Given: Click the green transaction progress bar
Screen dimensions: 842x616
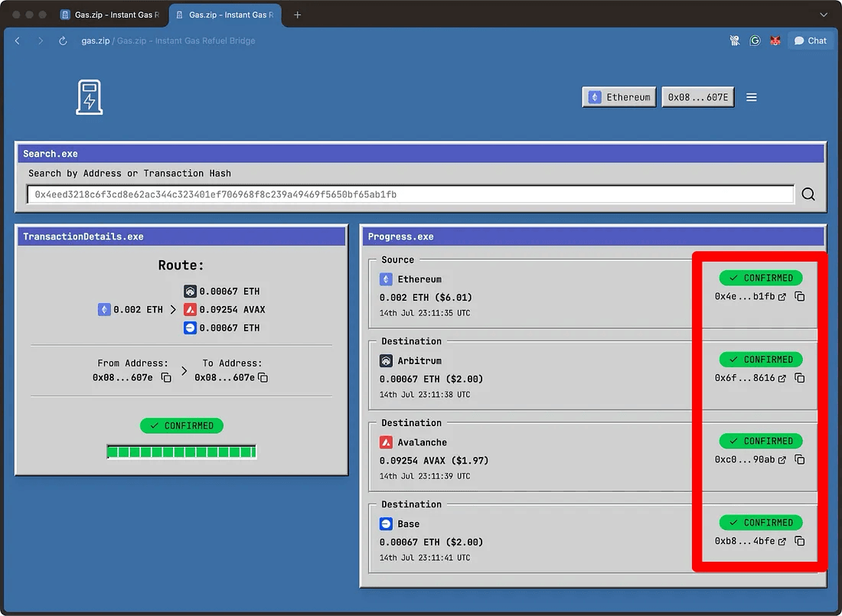Looking at the screenshot, I should tap(181, 451).
